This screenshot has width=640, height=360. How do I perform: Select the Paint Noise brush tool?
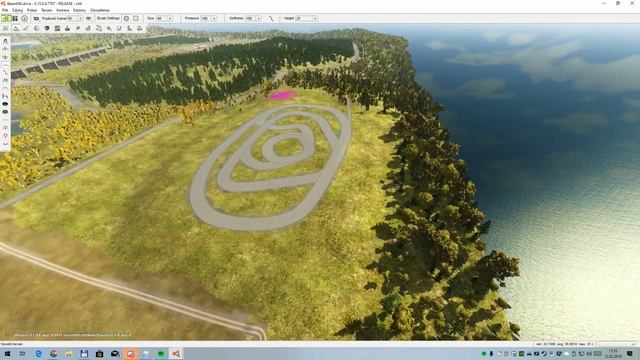pos(5,80)
